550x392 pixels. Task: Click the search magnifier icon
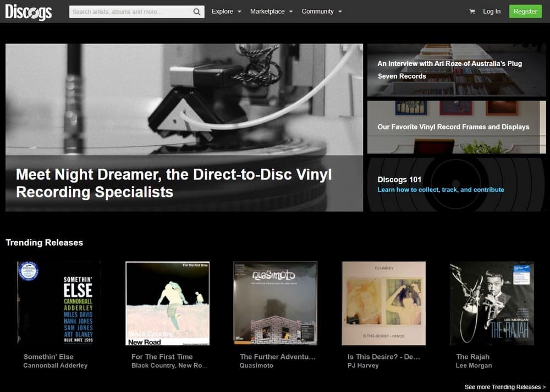click(x=197, y=12)
